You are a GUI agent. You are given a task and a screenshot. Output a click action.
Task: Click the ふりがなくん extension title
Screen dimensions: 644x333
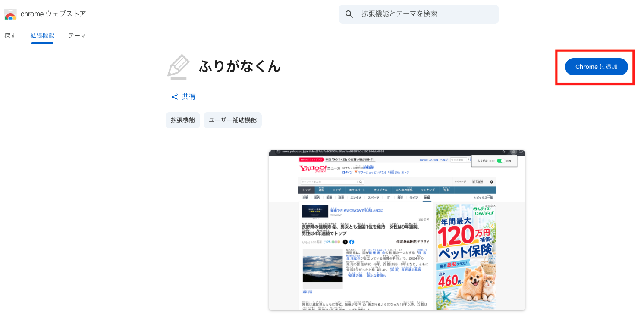click(240, 66)
